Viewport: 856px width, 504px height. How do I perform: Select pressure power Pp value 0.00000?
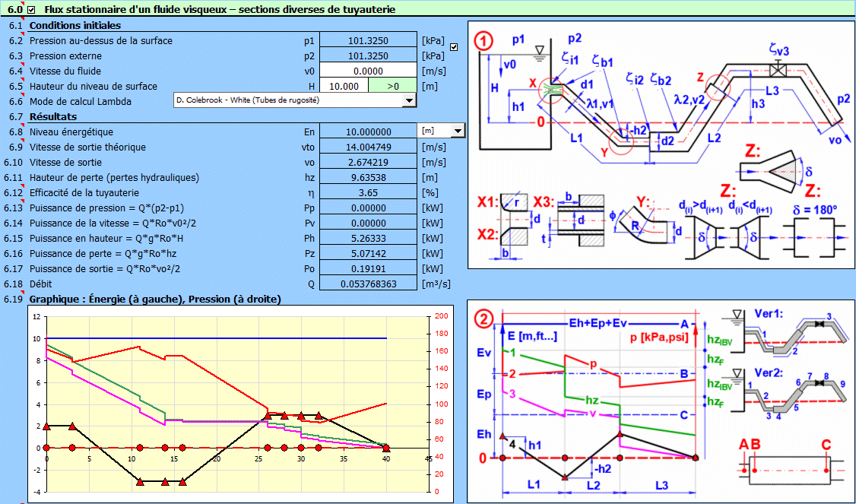(x=369, y=208)
